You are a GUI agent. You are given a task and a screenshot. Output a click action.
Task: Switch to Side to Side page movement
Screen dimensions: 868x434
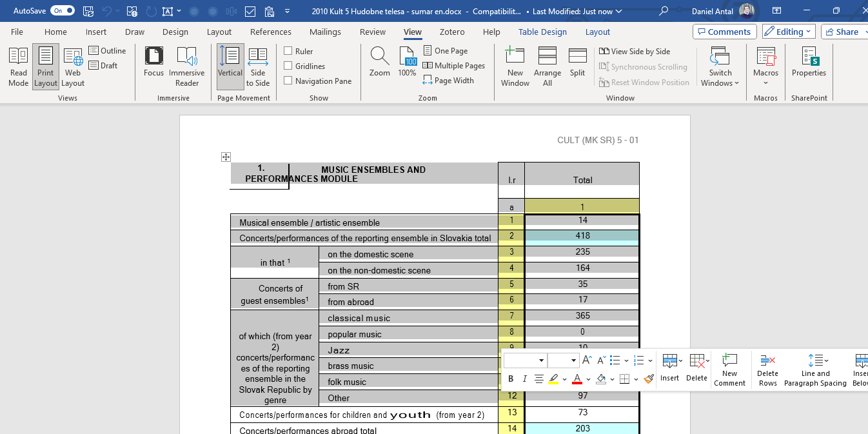pyautogui.click(x=257, y=66)
